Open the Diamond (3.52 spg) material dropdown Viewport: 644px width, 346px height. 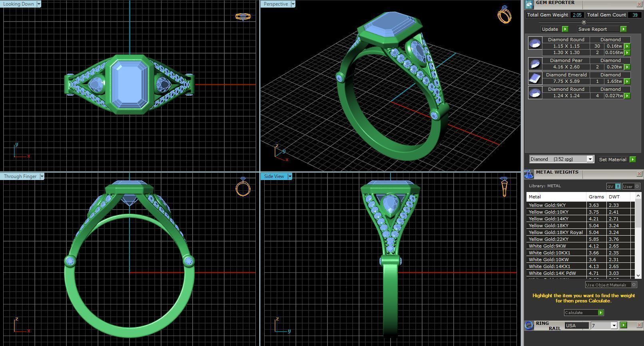pos(590,159)
